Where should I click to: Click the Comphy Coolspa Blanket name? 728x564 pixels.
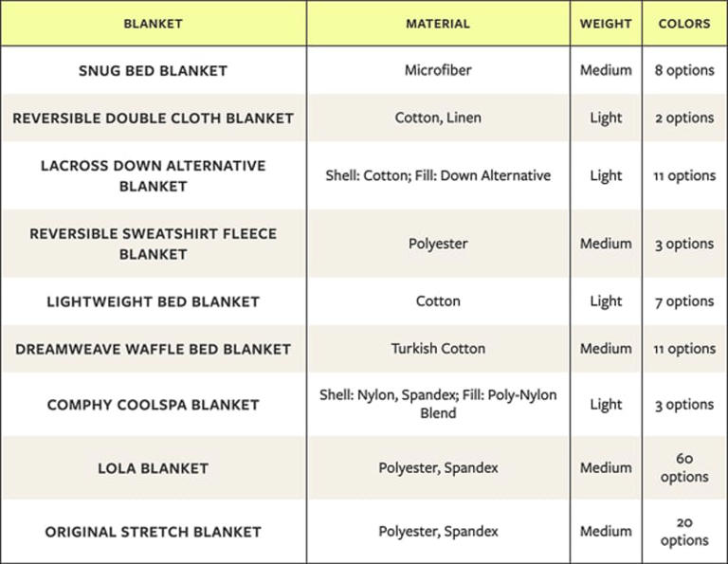(154, 405)
